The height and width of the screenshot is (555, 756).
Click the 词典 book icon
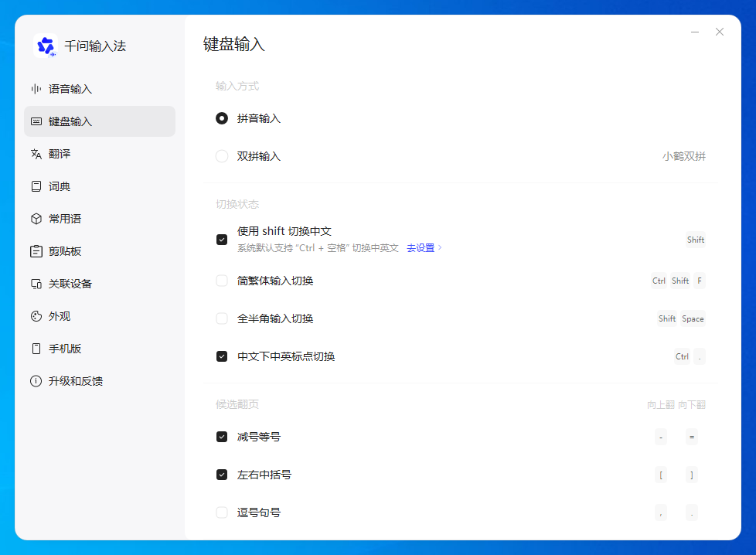tap(36, 186)
